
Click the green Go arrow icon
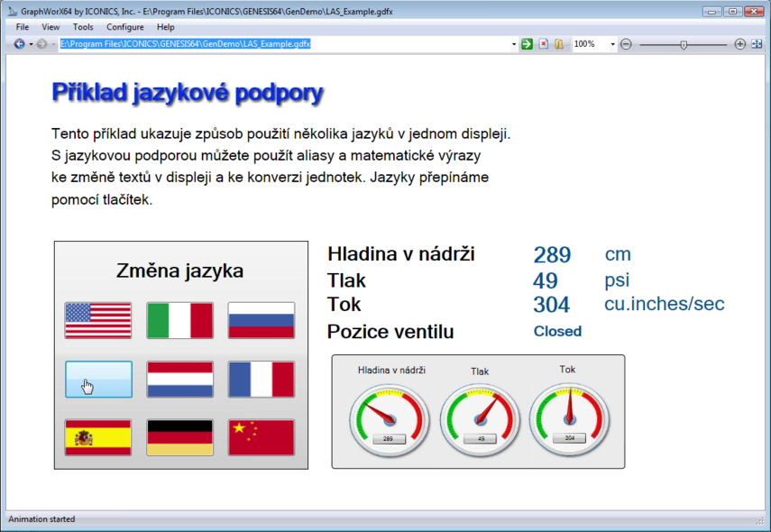point(527,44)
